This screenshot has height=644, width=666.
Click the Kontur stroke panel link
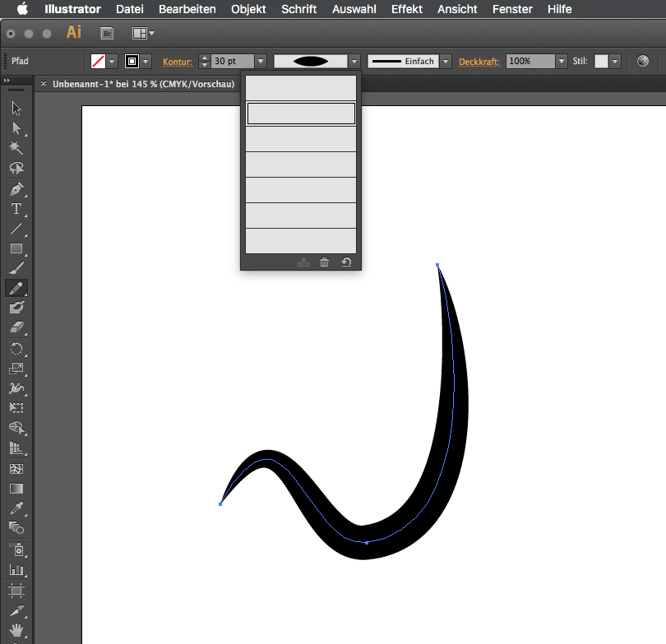pyautogui.click(x=178, y=62)
